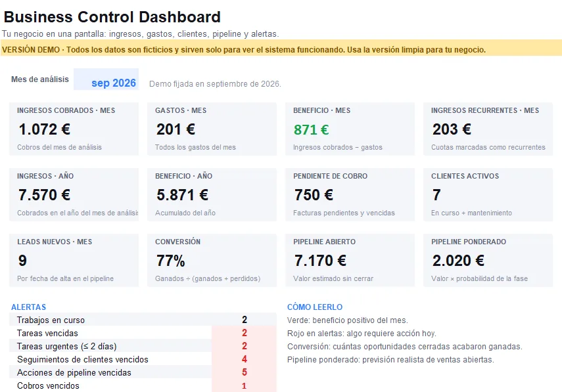Select the '5.871 €' beneficio año value
562x392 pixels.
pos(183,195)
